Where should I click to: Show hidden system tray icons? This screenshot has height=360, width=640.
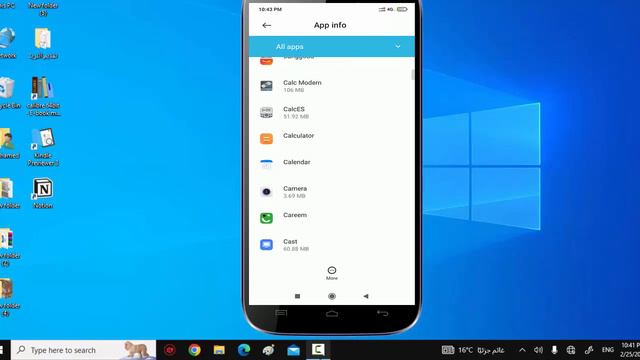[x=522, y=350]
